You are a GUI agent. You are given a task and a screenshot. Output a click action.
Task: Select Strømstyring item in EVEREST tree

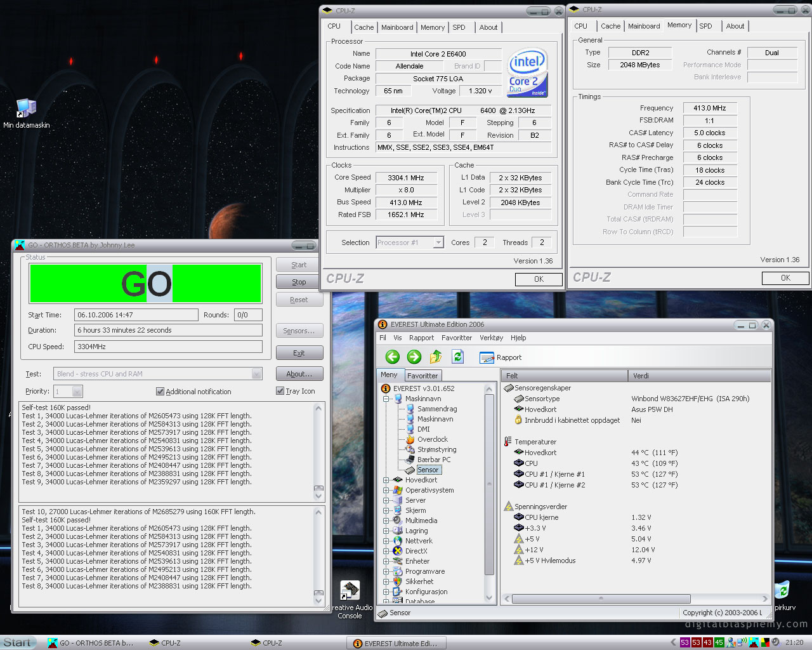[x=436, y=449]
